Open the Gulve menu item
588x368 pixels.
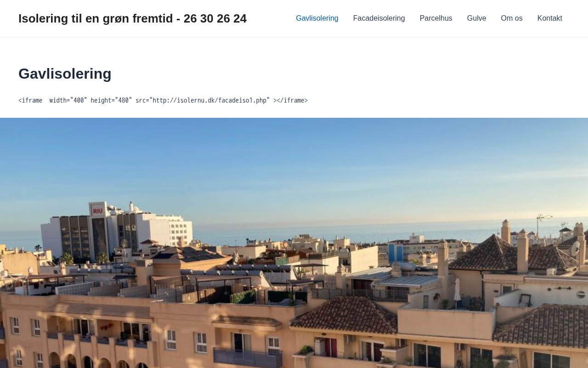click(476, 18)
